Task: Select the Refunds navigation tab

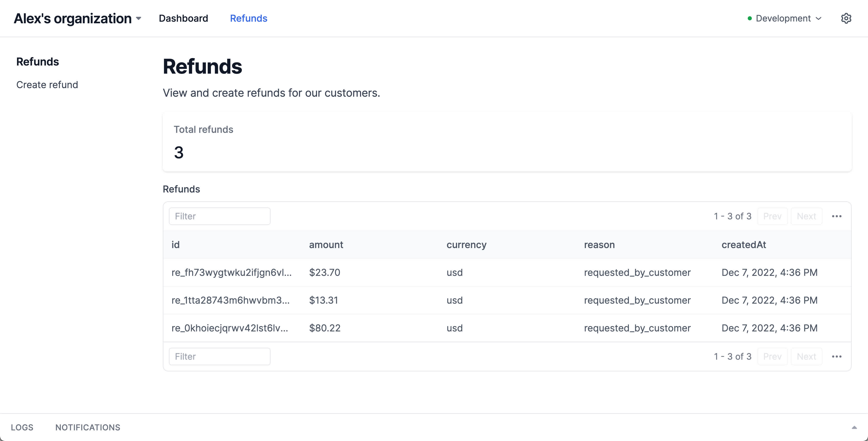Action: (248, 19)
